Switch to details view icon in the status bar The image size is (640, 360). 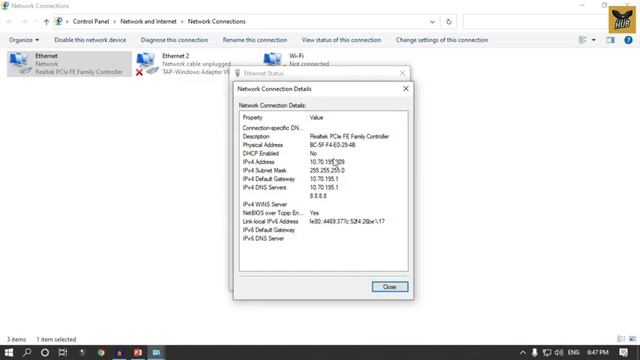click(621, 339)
